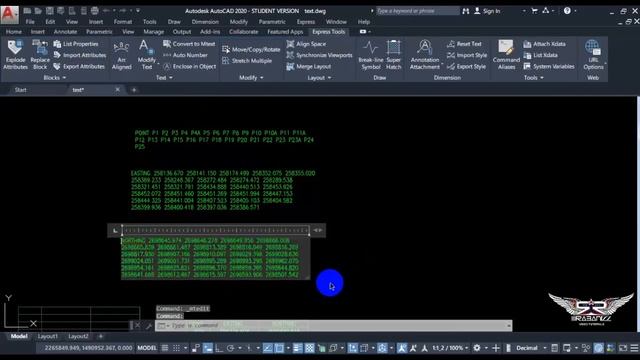Toggle MODEL space button in status bar
The width and height of the screenshot is (640, 360).
147,348
